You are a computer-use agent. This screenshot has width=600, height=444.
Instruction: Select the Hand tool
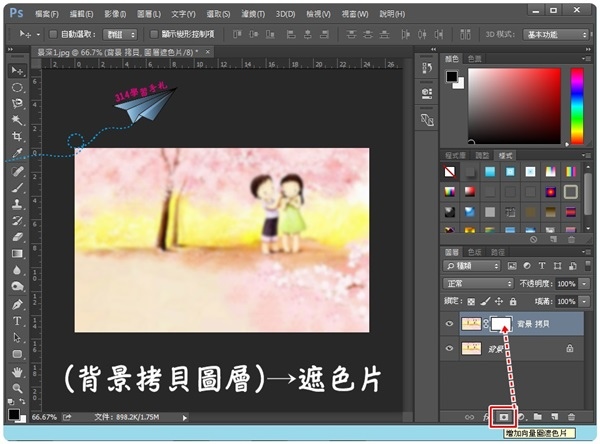click(17, 372)
